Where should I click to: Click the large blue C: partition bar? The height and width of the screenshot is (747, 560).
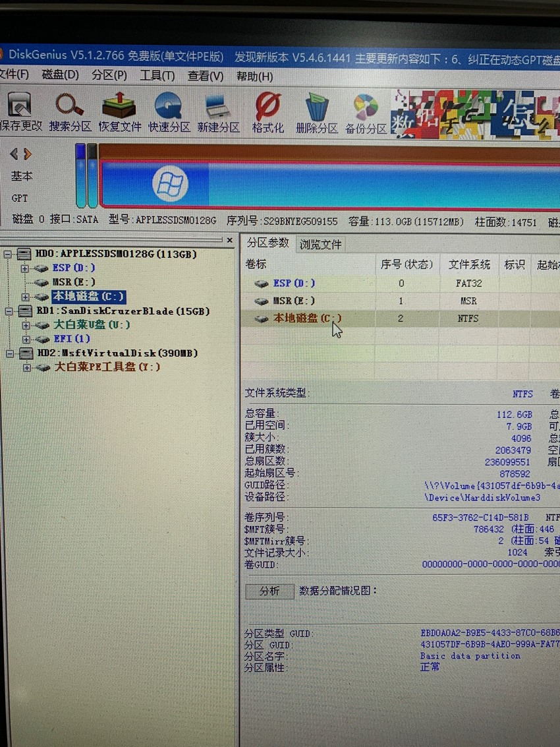click(x=329, y=185)
